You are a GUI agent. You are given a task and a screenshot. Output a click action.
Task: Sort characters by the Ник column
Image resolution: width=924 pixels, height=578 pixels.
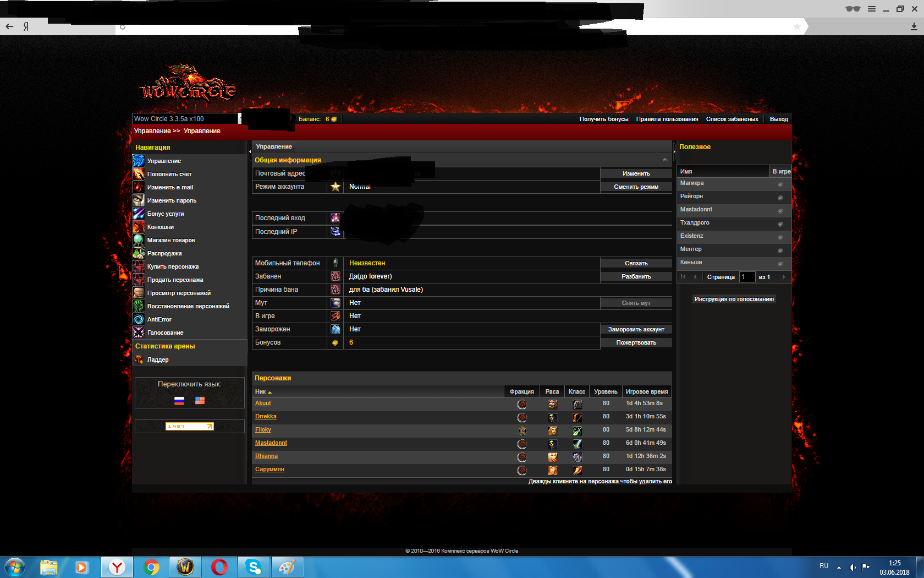coord(263,392)
